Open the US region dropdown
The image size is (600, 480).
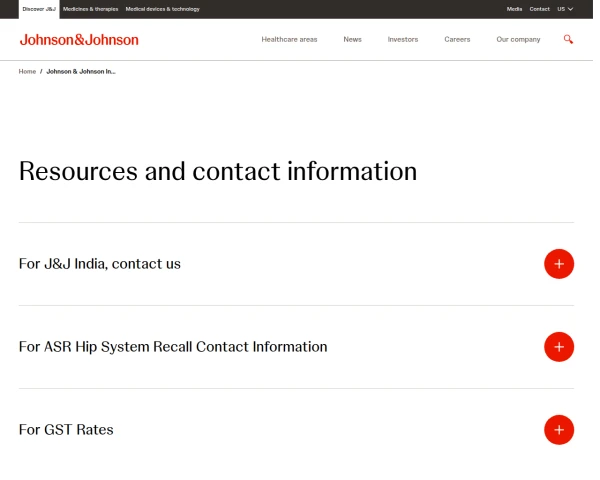point(565,8)
